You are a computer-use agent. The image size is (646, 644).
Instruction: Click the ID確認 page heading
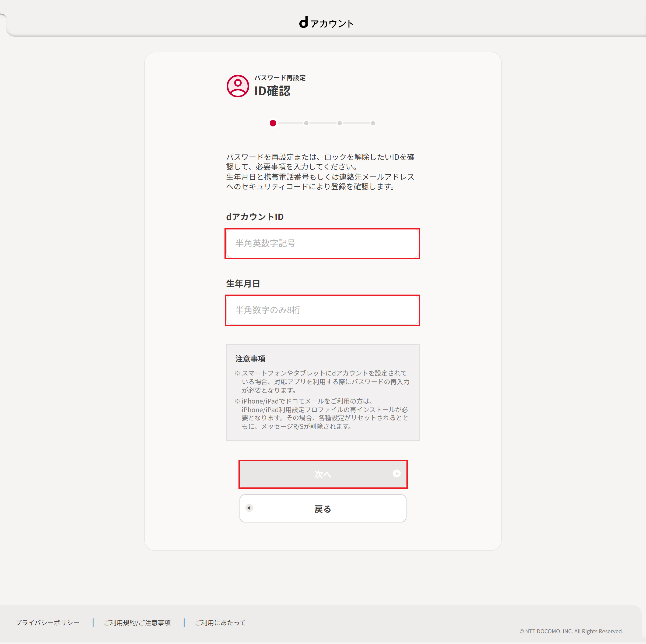272,91
